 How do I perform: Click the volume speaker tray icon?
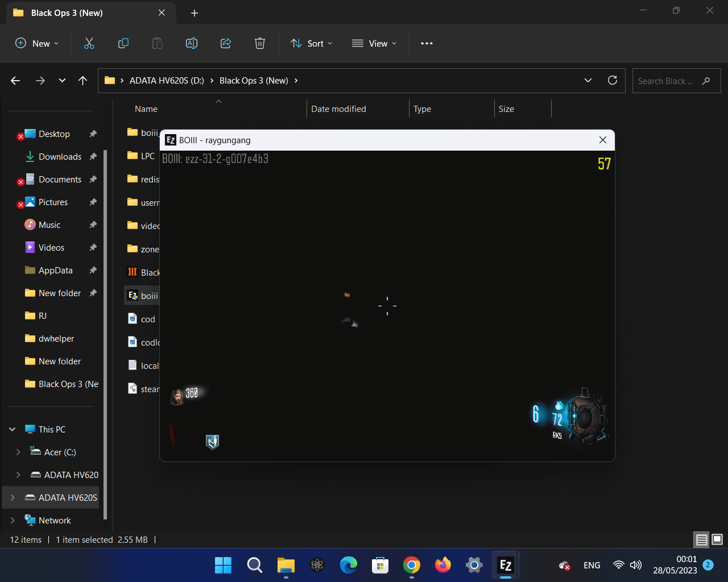click(x=636, y=565)
